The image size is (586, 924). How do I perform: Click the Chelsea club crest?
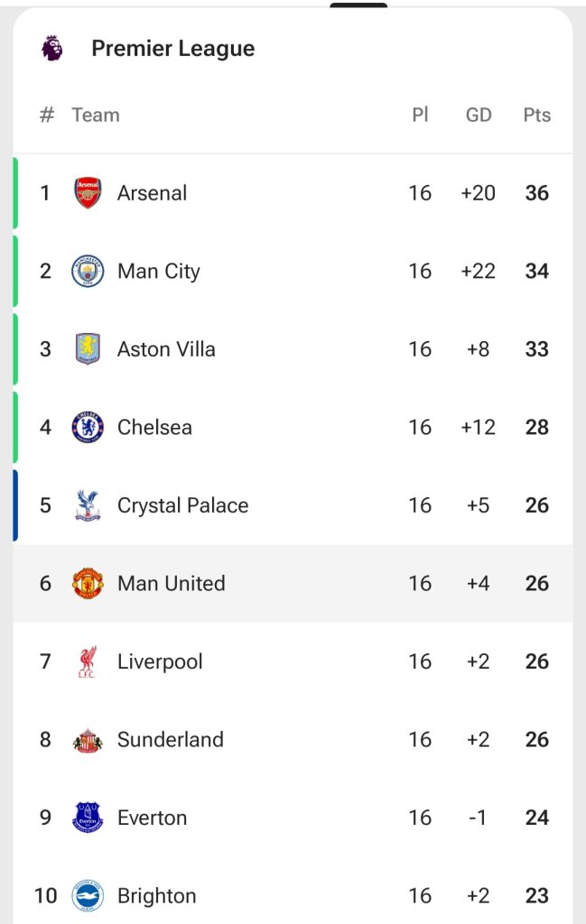88,428
